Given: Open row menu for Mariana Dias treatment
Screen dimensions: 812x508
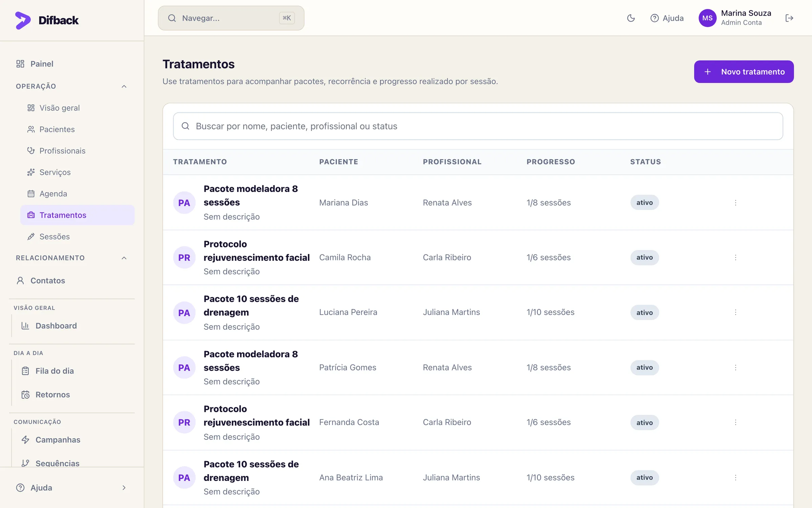Looking at the screenshot, I should click(x=736, y=203).
